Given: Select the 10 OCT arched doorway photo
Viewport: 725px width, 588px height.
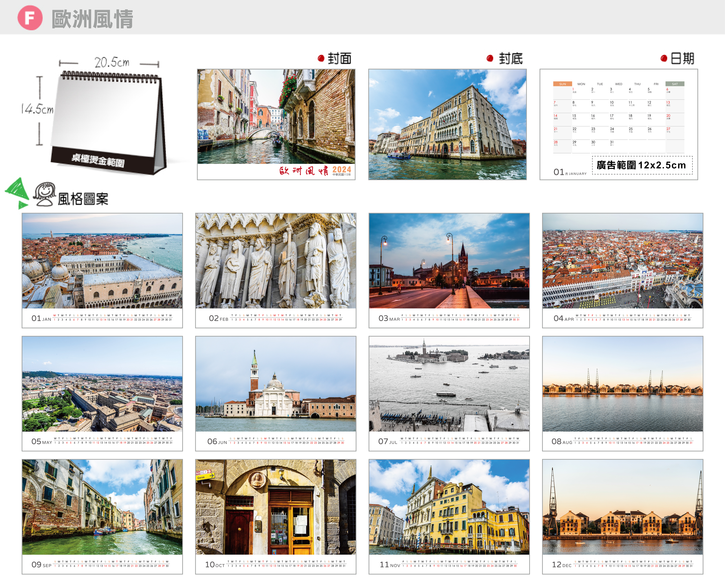Looking at the screenshot, I should click(276, 507).
